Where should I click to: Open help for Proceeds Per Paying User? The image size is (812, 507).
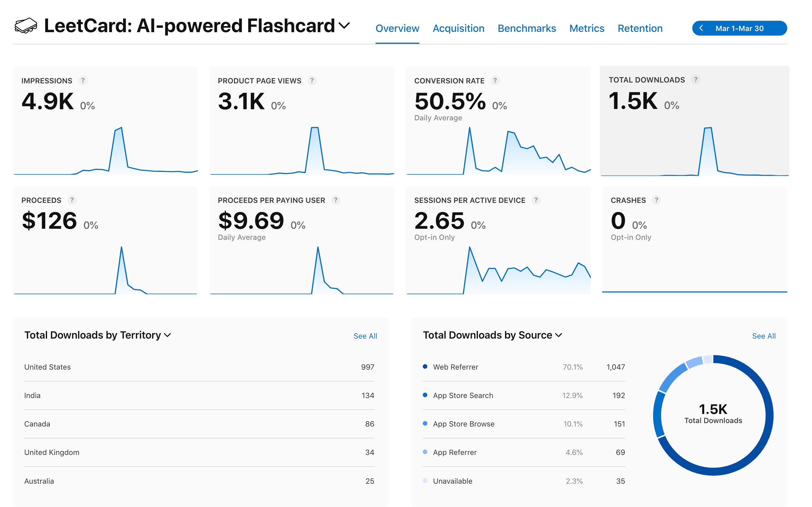coord(335,200)
